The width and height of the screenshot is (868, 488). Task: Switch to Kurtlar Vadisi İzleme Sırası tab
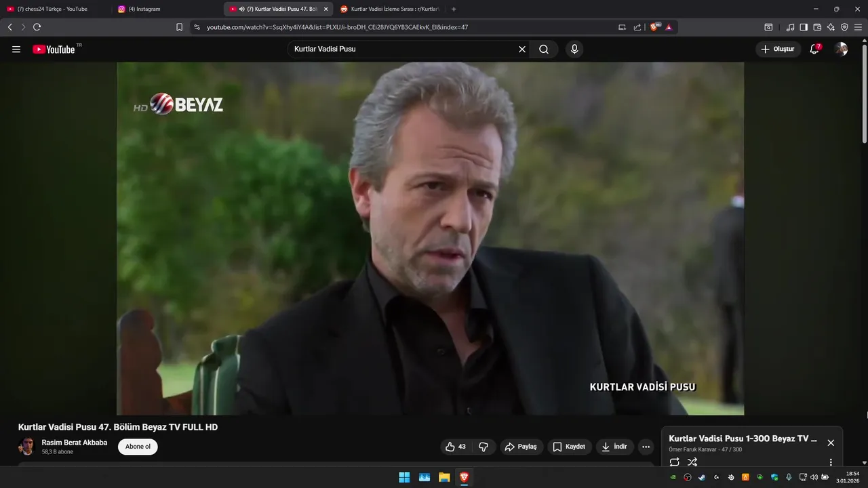(x=389, y=9)
